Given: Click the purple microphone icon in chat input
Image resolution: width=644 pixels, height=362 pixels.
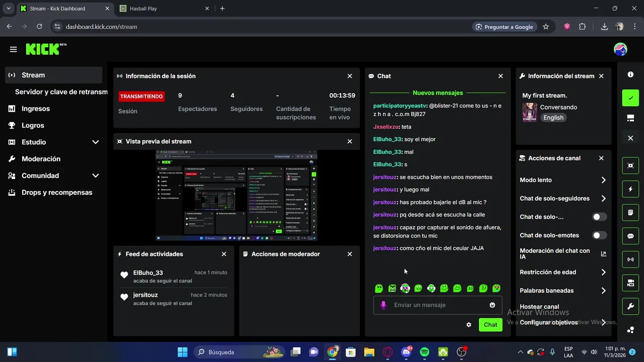Looking at the screenshot, I should [x=383, y=305].
